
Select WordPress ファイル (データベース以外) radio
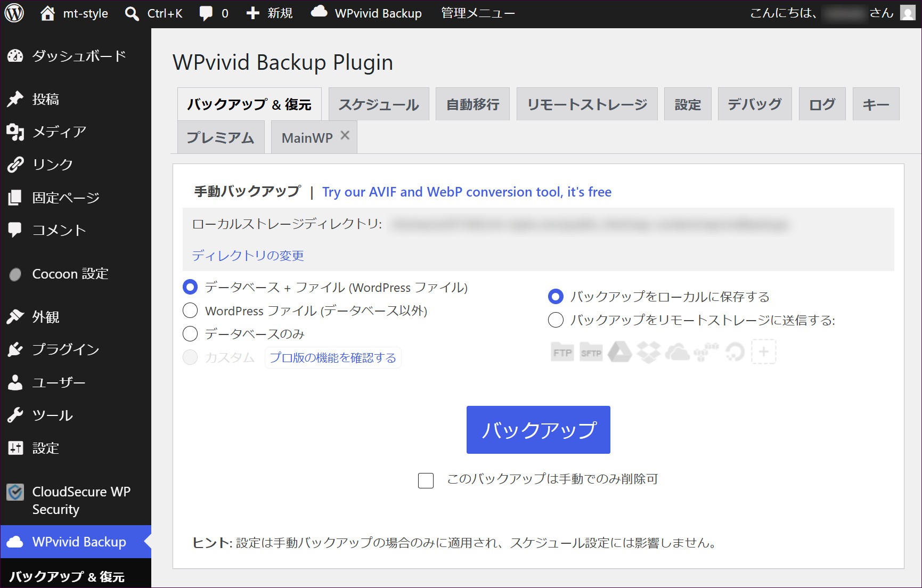point(190,311)
